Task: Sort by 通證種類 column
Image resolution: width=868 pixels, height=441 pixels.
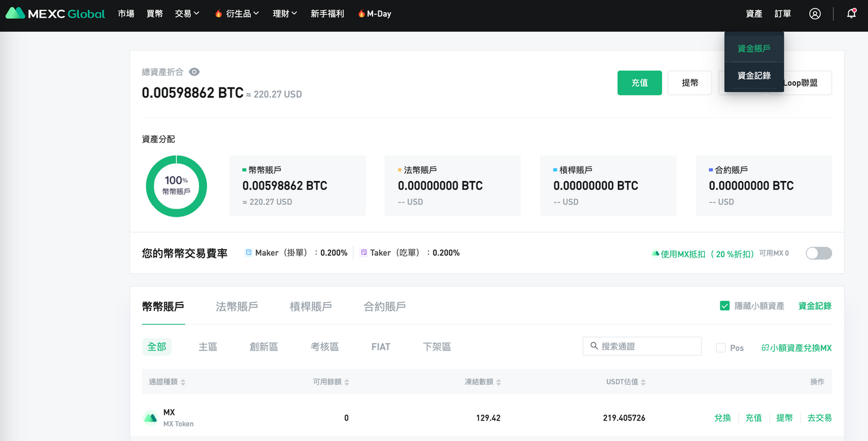Action: click(x=167, y=382)
